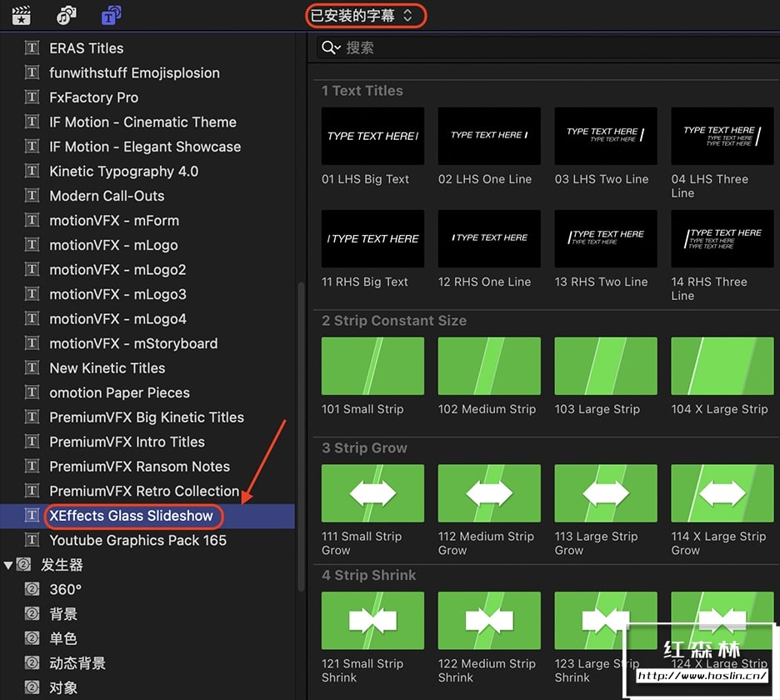
Task: Select 13 RHS Two Line title thumbnail
Action: pyautogui.click(x=605, y=239)
